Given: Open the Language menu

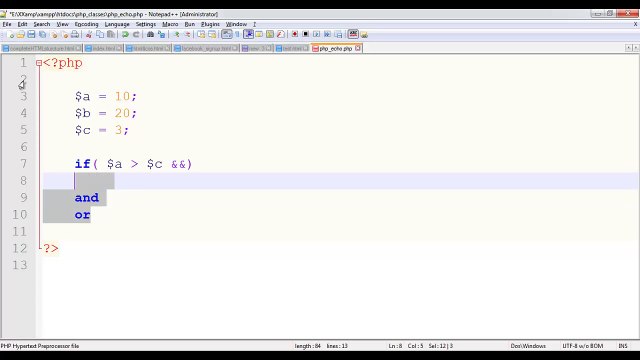Looking at the screenshot, I should point(117,24).
